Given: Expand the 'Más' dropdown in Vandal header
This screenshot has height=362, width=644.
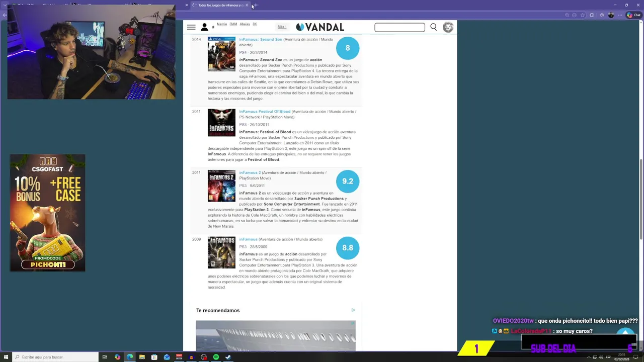Looking at the screenshot, I should tap(282, 27).
